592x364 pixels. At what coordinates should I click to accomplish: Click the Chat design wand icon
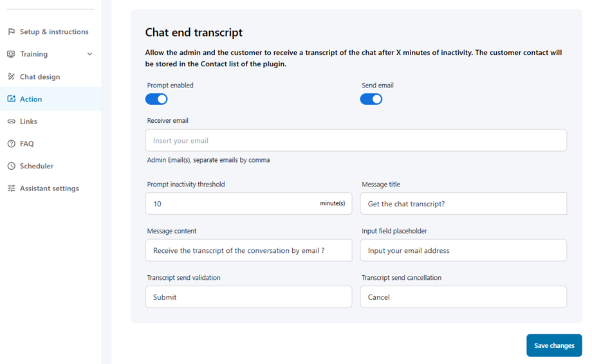(11, 77)
